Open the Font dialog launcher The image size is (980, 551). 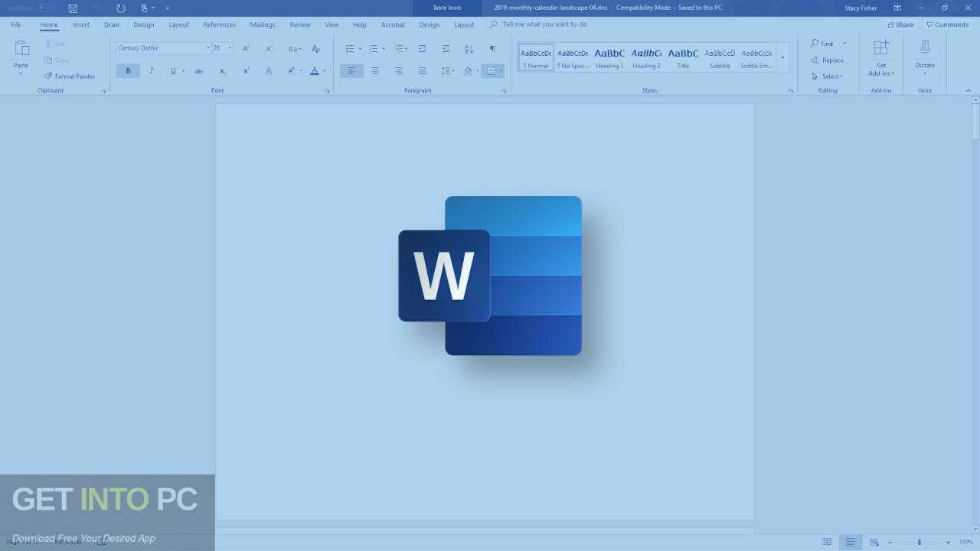click(328, 90)
